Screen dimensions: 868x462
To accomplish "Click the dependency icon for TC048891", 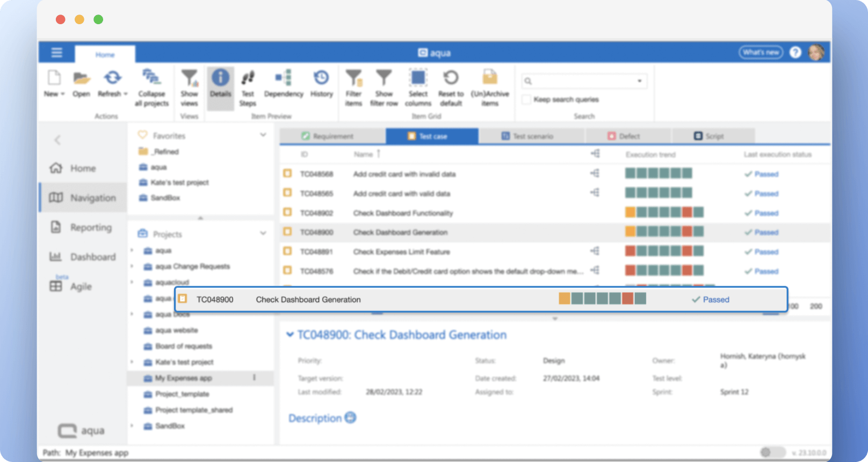I will click(x=595, y=251).
